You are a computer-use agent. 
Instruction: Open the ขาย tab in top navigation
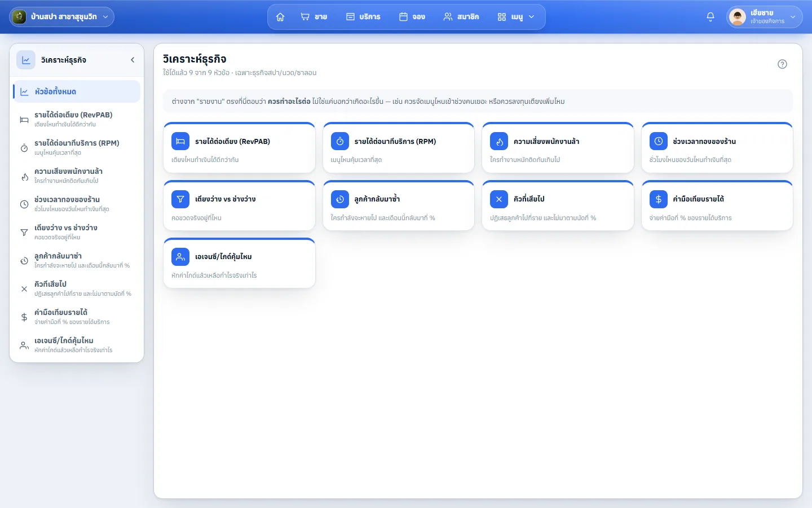pyautogui.click(x=314, y=17)
